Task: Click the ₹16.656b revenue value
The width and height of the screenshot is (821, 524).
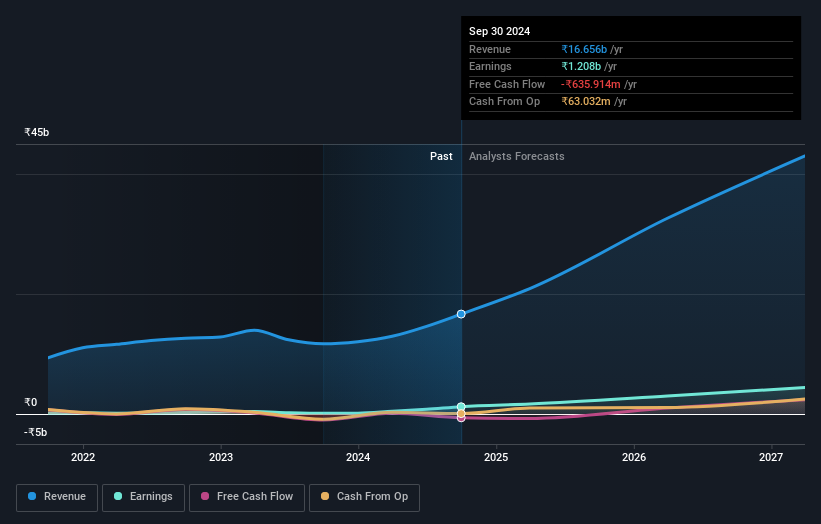Action: (x=584, y=50)
